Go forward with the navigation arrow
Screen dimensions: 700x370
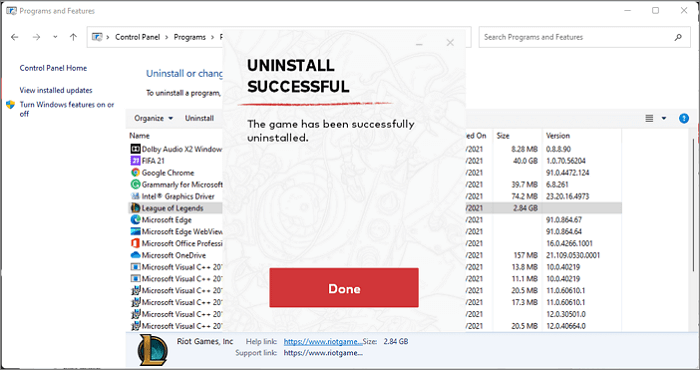coord(36,37)
